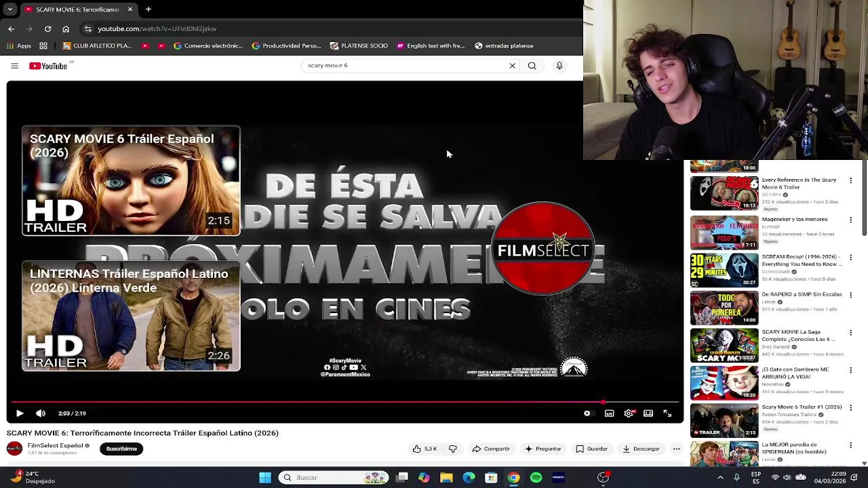Open the Windows Start menu
The width and height of the screenshot is (868, 488).
point(265,478)
